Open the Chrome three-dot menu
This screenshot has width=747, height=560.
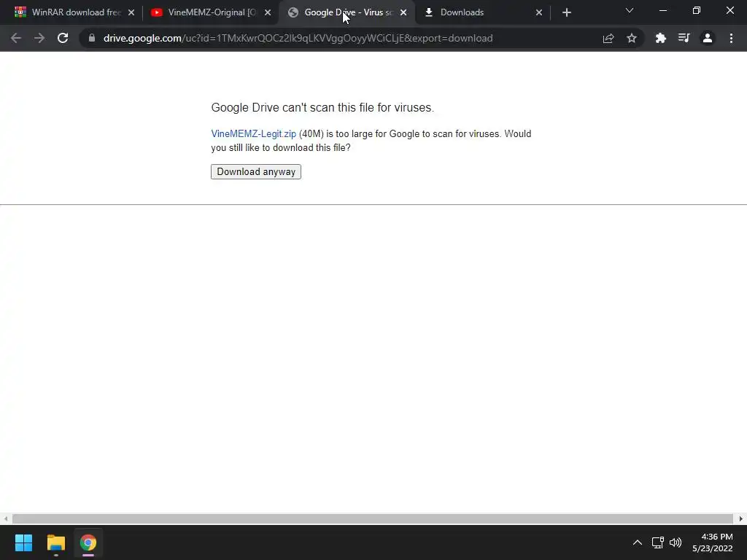(x=731, y=38)
